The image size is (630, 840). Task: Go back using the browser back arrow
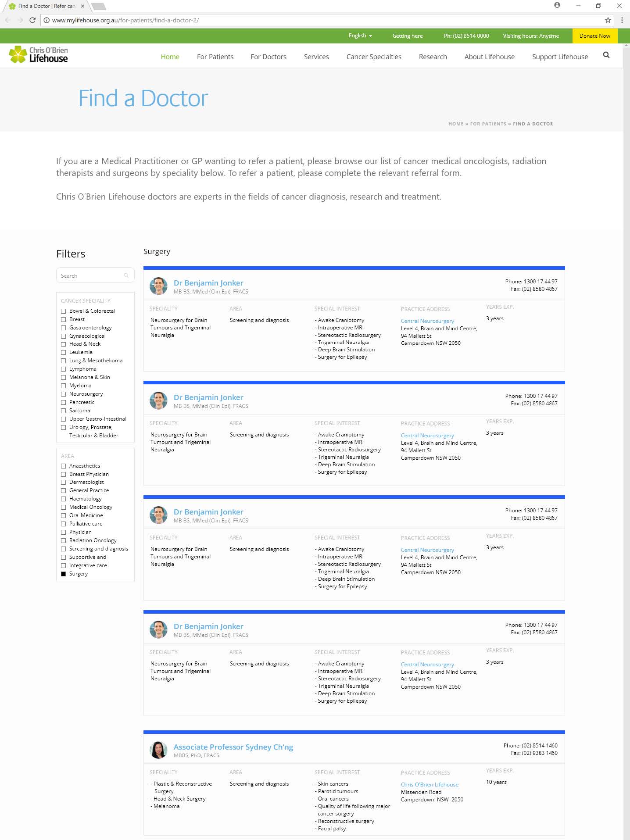point(8,20)
